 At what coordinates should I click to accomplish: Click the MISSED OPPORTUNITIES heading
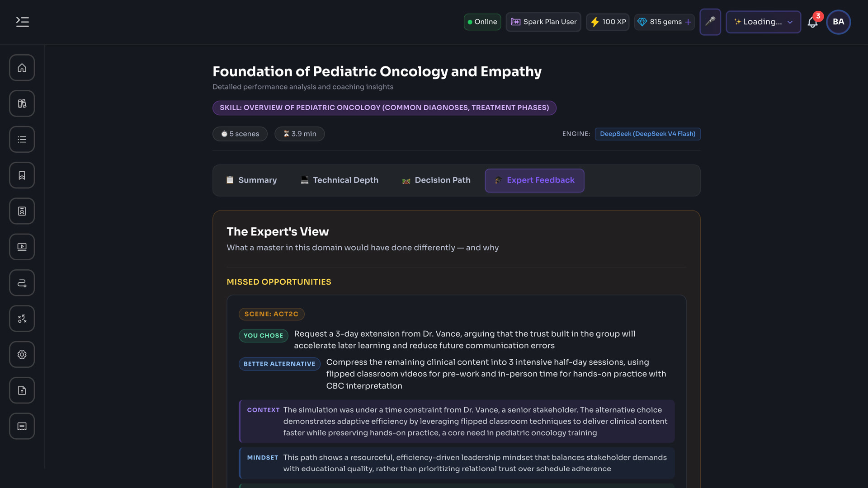[279, 282]
